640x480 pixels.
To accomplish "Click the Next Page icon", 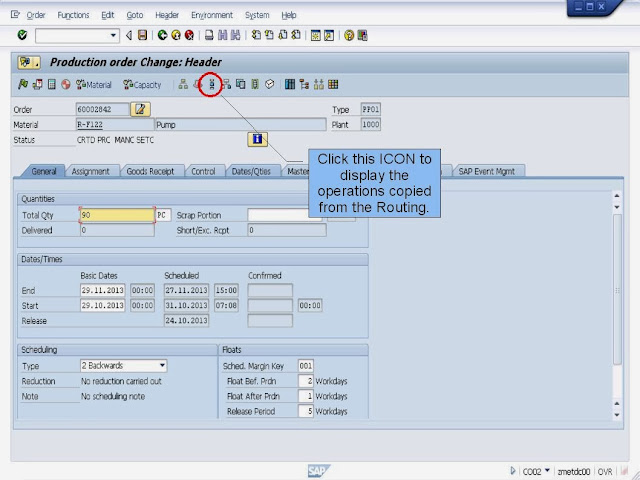I will (x=282, y=36).
